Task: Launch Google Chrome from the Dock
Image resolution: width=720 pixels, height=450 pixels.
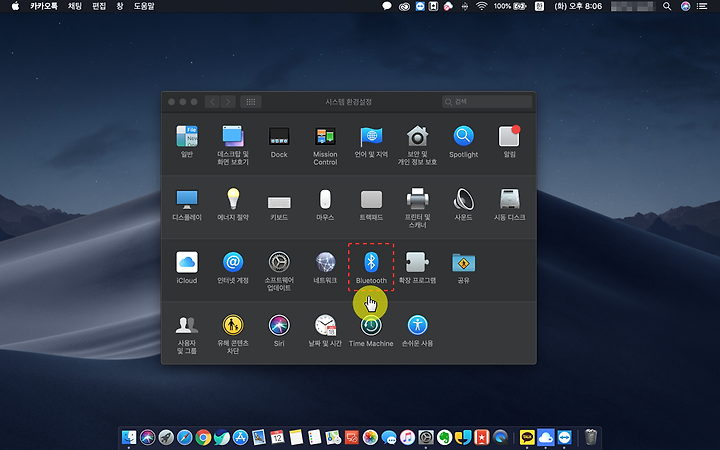Action: [203, 437]
